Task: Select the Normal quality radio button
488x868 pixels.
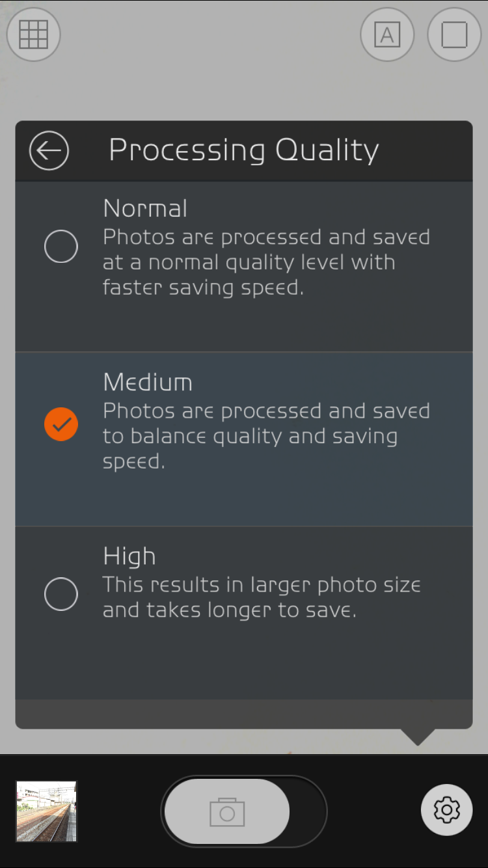Action: coord(61,247)
